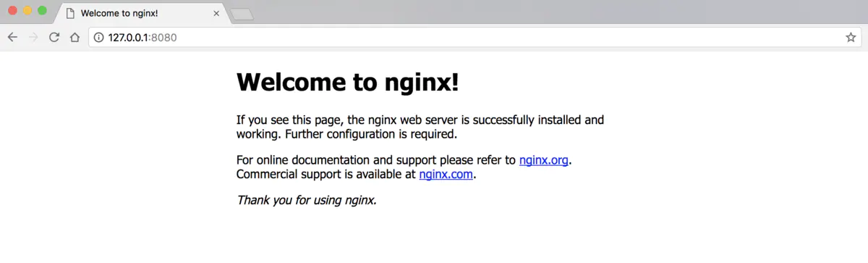The image size is (868, 263).
Task: Click the 'Further configuration is required.' sentence
Action: coord(371,134)
